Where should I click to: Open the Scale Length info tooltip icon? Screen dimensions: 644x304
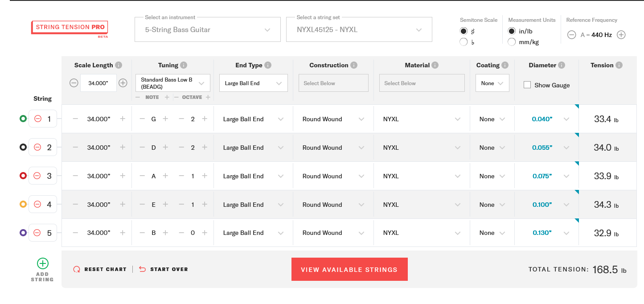click(119, 65)
